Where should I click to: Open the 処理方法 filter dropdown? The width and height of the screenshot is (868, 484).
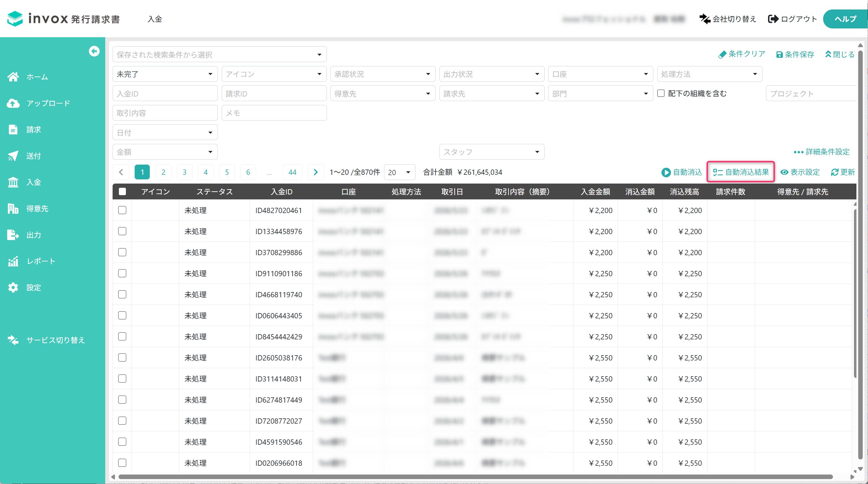(709, 74)
